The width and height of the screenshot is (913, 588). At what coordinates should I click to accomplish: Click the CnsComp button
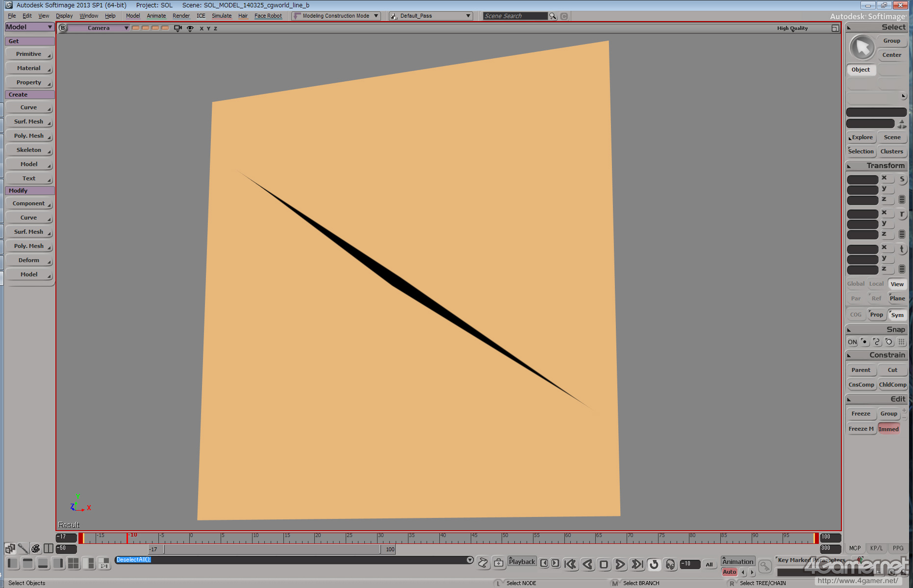pyautogui.click(x=861, y=385)
